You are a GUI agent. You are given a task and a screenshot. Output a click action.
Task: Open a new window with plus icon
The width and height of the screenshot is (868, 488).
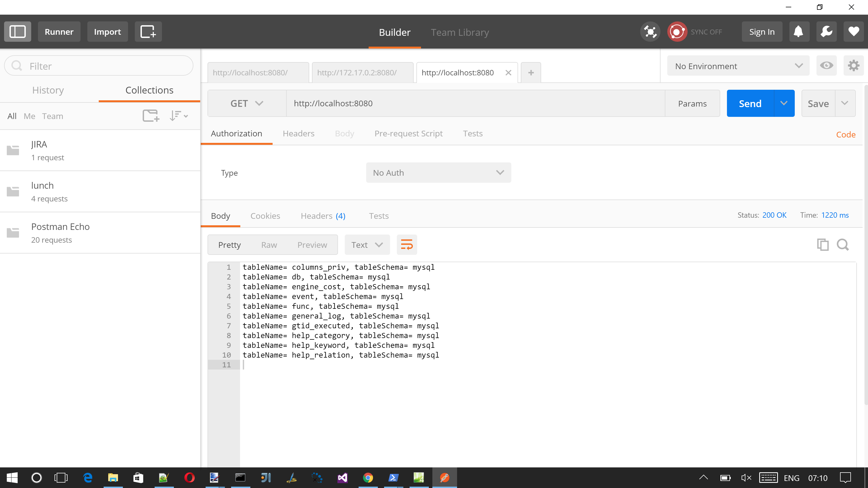(148, 32)
